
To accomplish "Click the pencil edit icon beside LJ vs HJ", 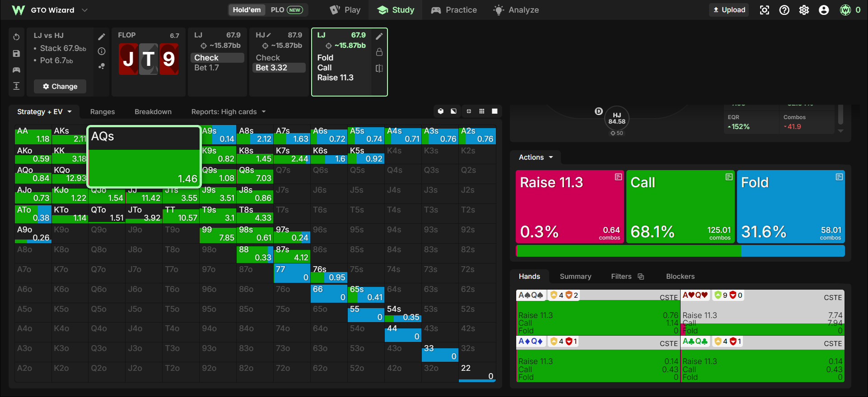I will [102, 37].
